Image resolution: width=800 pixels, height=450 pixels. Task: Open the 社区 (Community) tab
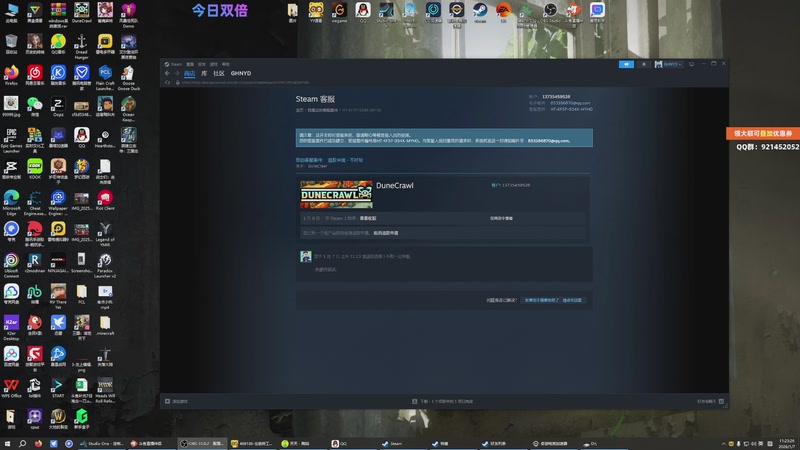219,73
